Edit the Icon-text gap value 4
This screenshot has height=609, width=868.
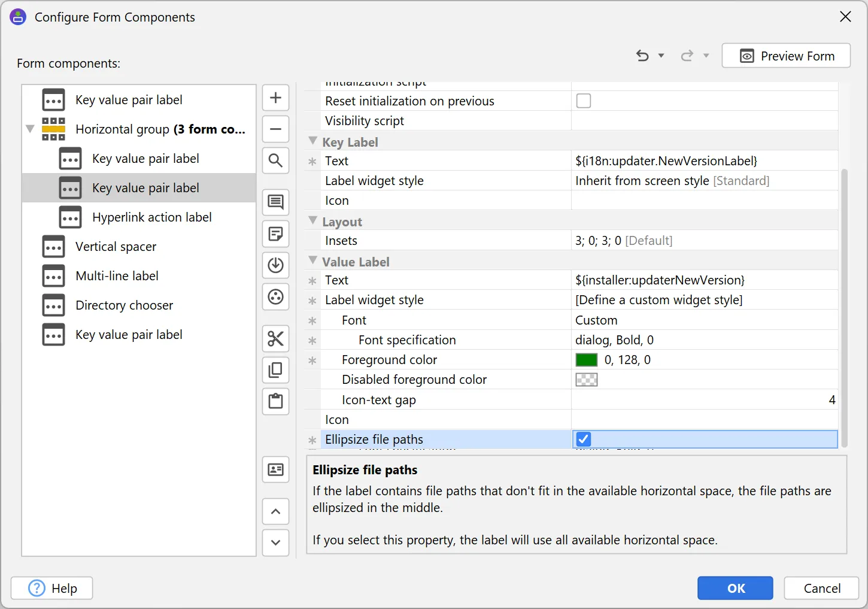705,400
